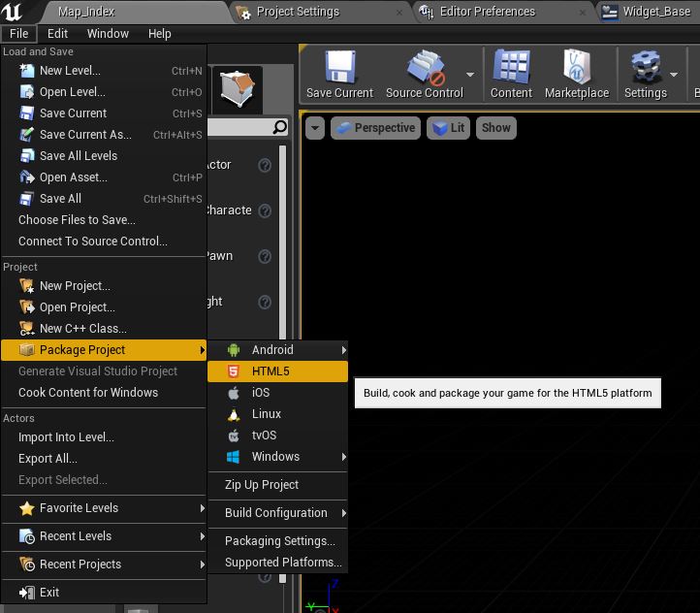Close the Editor Preferences tab

pyautogui.click(x=583, y=13)
